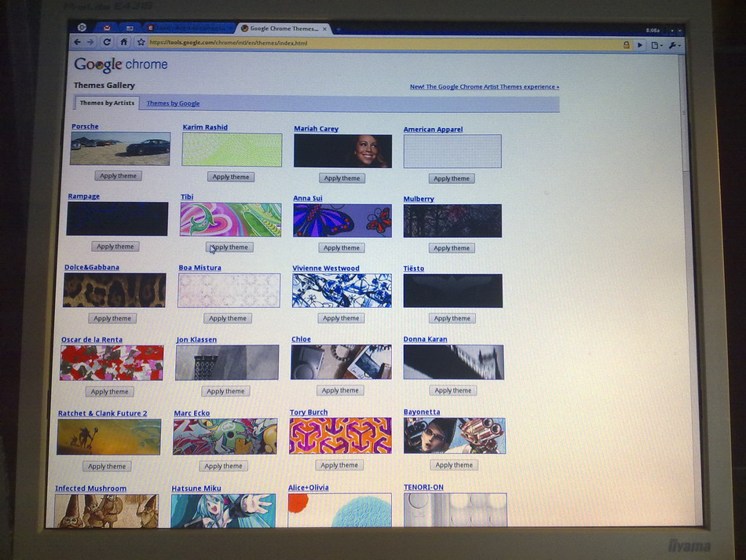Bookmark this page with the star icon

point(141,42)
